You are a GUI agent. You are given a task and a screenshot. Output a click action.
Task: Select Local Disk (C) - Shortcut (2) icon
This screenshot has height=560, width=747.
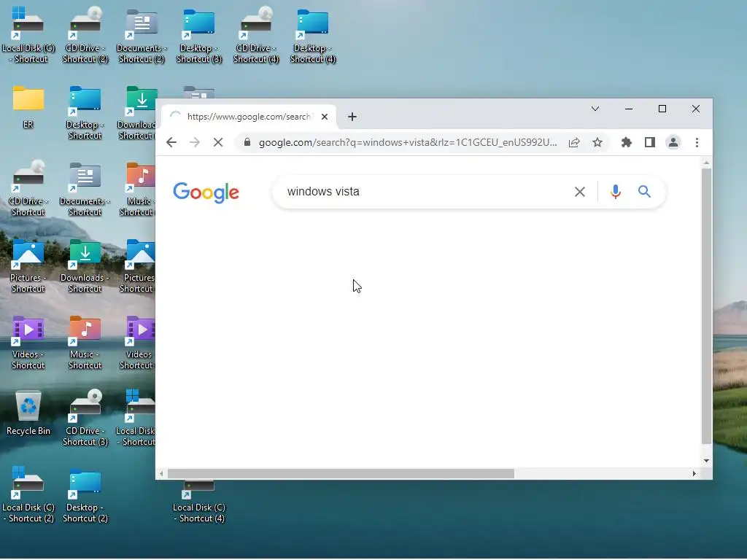coord(28,495)
